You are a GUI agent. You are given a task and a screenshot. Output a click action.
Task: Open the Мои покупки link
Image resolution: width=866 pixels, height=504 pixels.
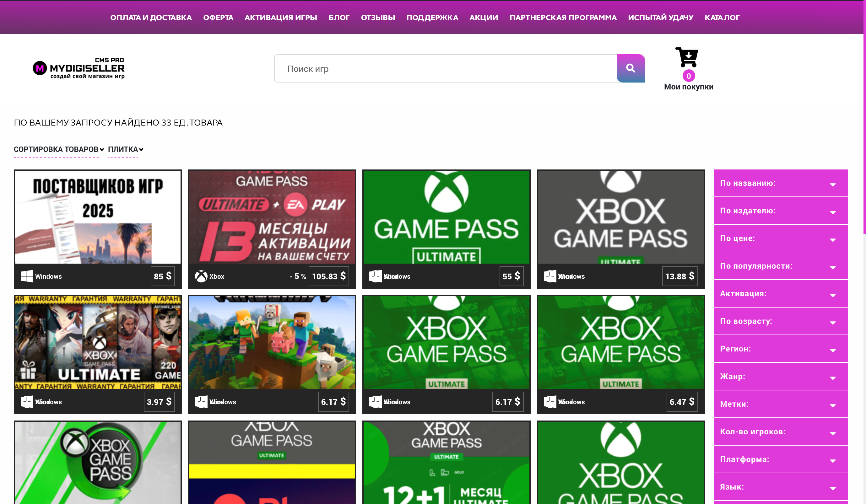click(x=688, y=87)
